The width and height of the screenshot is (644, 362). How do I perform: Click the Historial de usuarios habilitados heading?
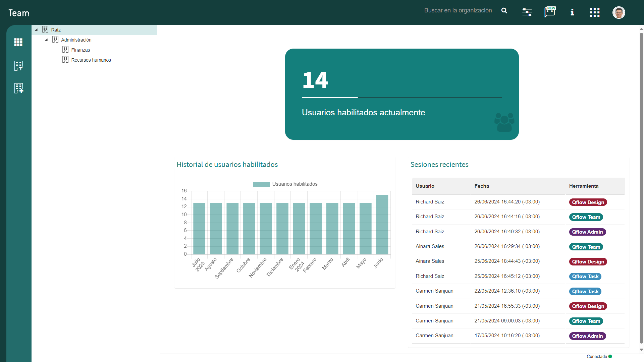point(227,165)
